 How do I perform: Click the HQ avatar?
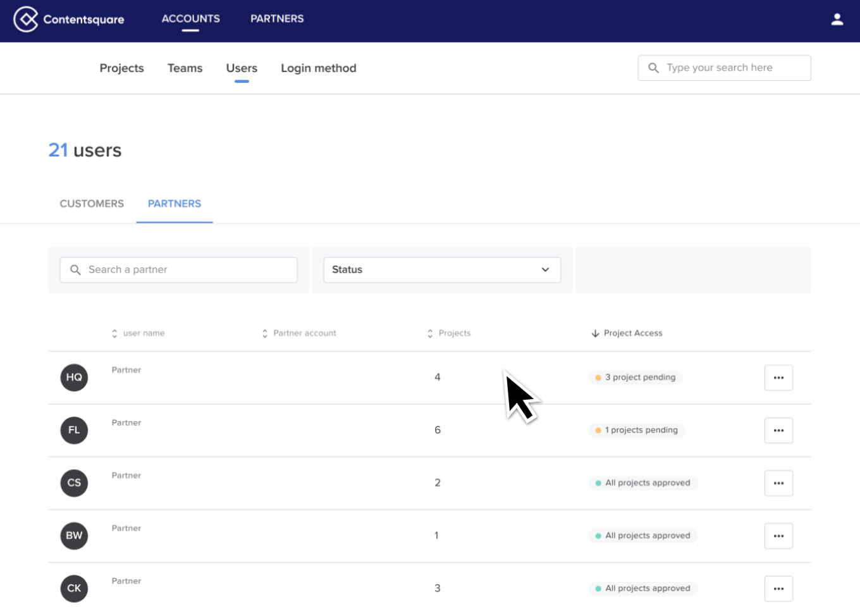(74, 378)
